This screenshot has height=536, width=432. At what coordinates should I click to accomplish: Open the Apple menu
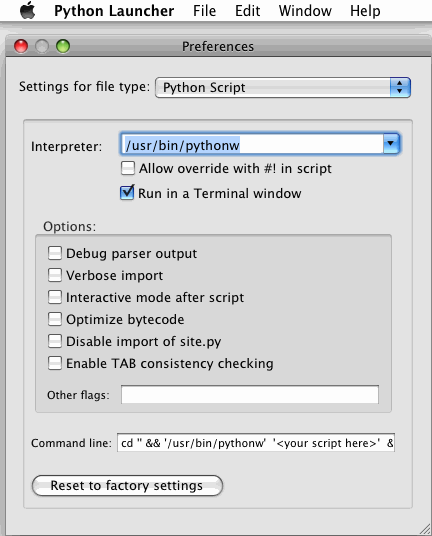tap(28, 11)
